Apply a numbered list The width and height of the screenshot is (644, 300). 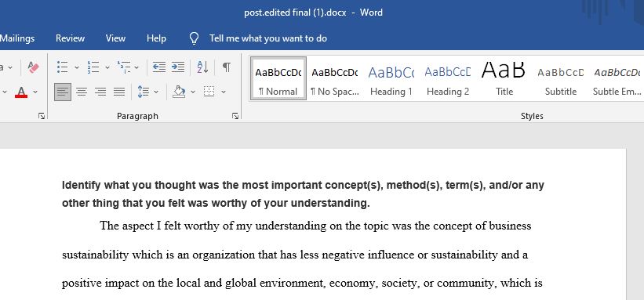click(93, 67)
